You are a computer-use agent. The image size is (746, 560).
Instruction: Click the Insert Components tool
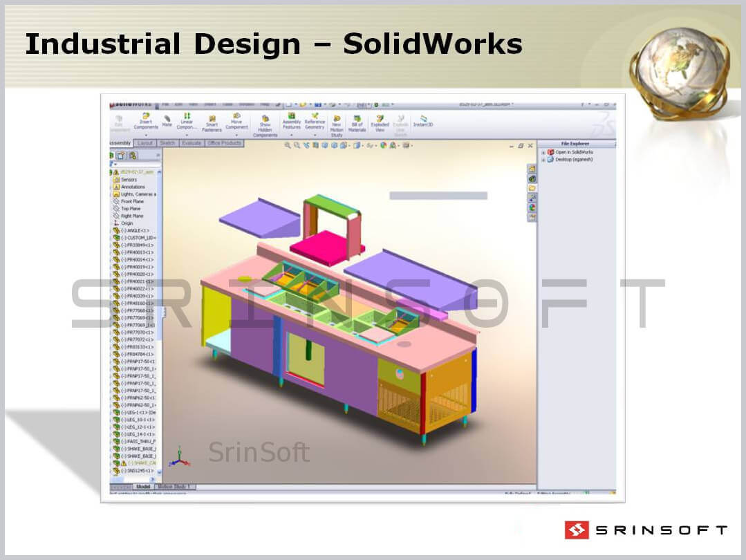146,122
